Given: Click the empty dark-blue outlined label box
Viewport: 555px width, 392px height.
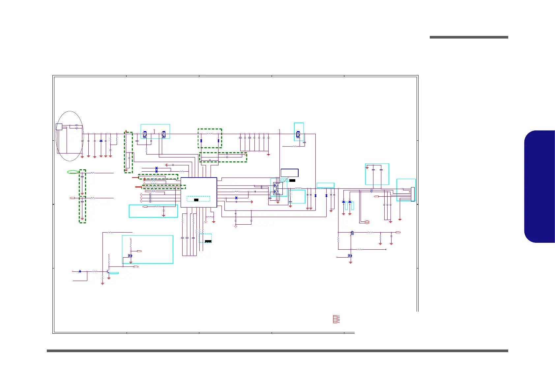Looking at the screenshot, I should (x=290, y=173).
